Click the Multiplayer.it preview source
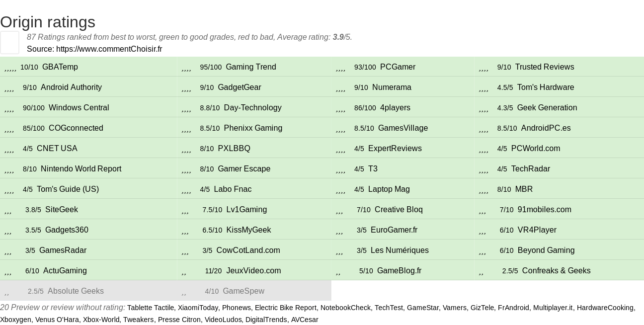 point(553,308)
